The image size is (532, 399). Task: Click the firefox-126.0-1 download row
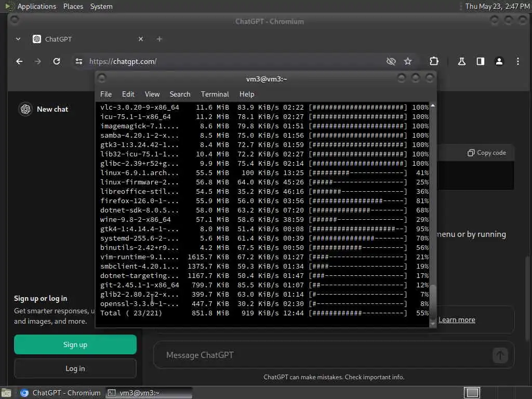tap(264, 201)
